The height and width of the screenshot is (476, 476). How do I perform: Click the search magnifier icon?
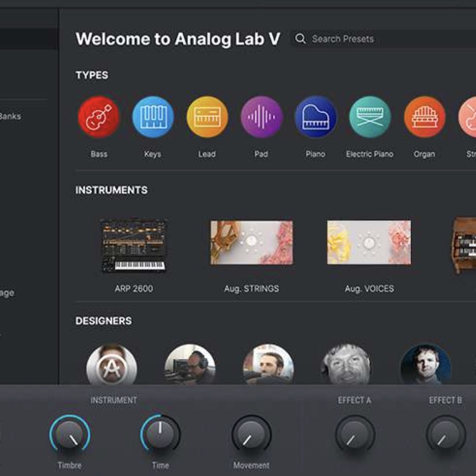tap(300, 39)
